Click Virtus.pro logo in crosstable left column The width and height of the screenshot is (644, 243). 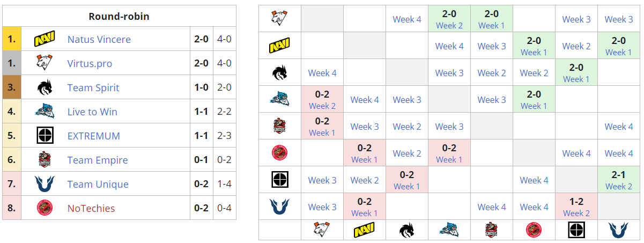[x=279, y=19]
